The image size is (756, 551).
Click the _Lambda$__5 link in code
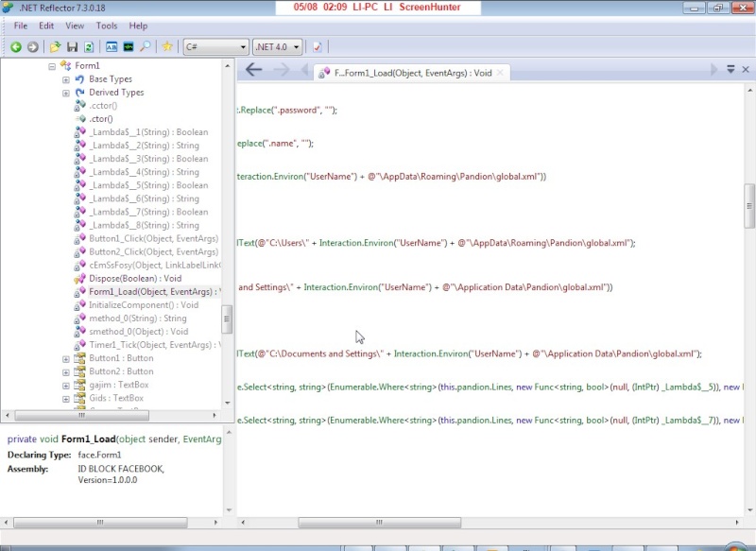coord(689,387)
